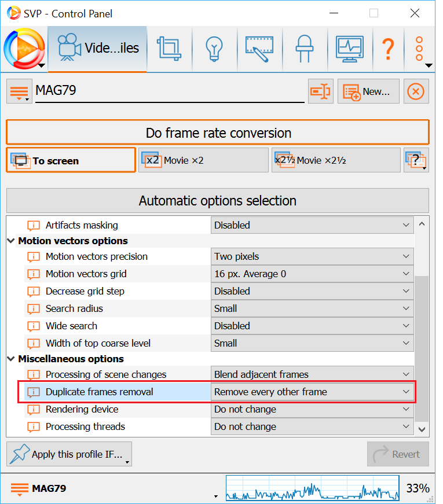The image size is (443, 504).
Task: Click the rename profile icon
Action: [x=320, y=91]
